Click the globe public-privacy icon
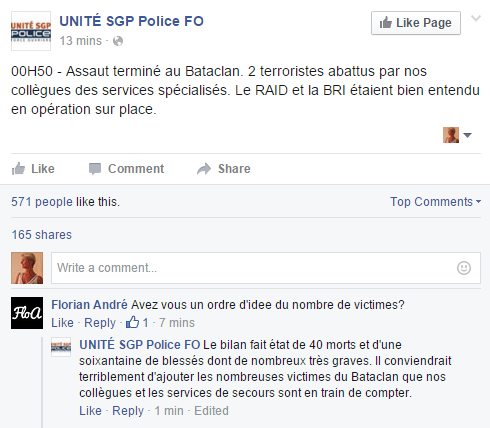Screen dimensions: 490x428 [118, 41]
